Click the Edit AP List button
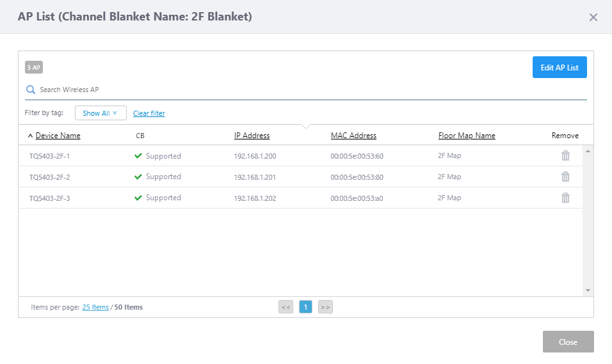This screenshot has height=364, width=612. pyautogui.click(x=560, y=67)
